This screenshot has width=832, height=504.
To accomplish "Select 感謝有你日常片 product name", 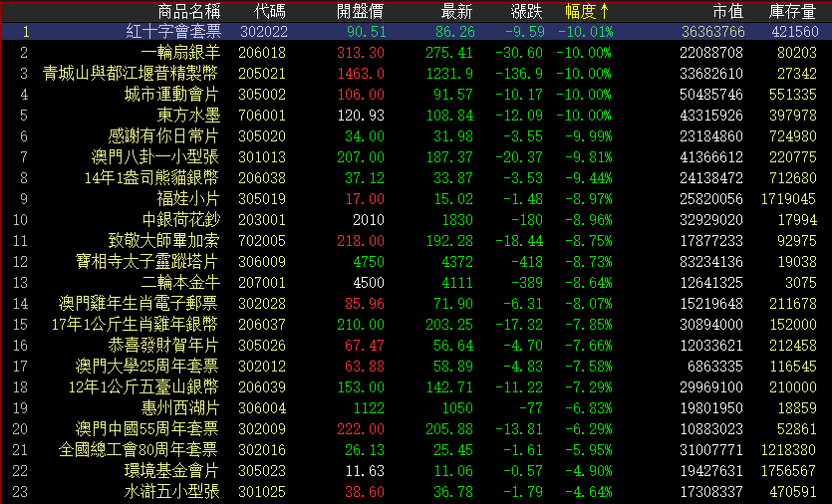I will coord(163,136).
